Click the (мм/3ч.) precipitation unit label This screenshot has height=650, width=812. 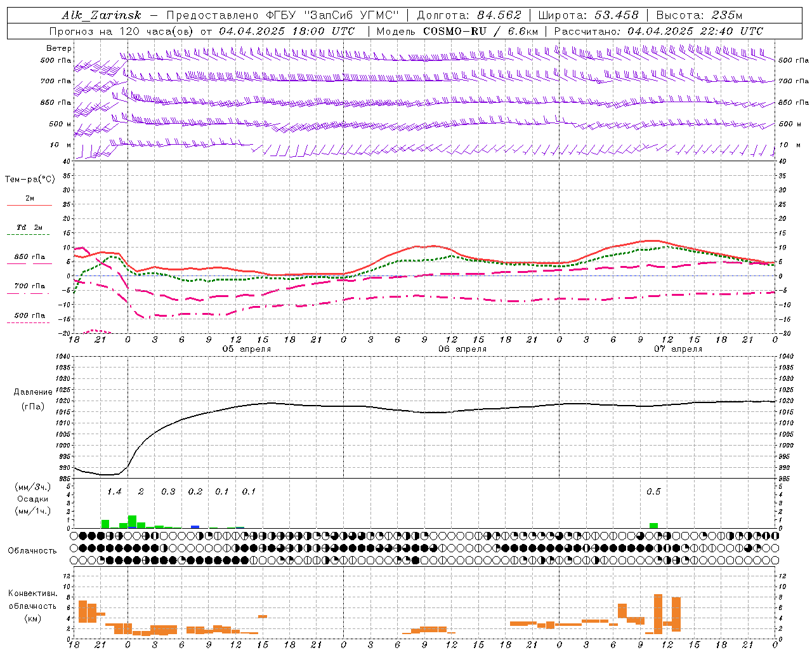[x=32, y=487]
